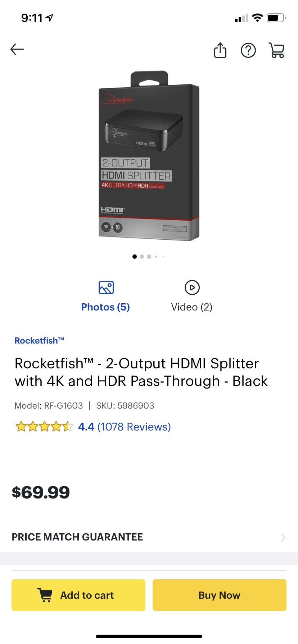Tap the HDMI splitter product image
Viewport: 298px width, 644px height.
click(149, 156)
